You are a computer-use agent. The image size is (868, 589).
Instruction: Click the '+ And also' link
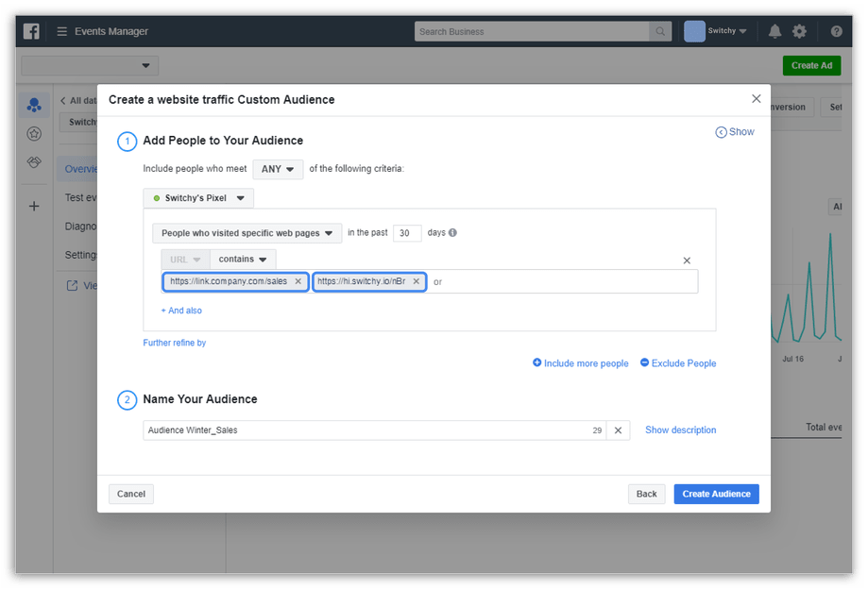181,311
